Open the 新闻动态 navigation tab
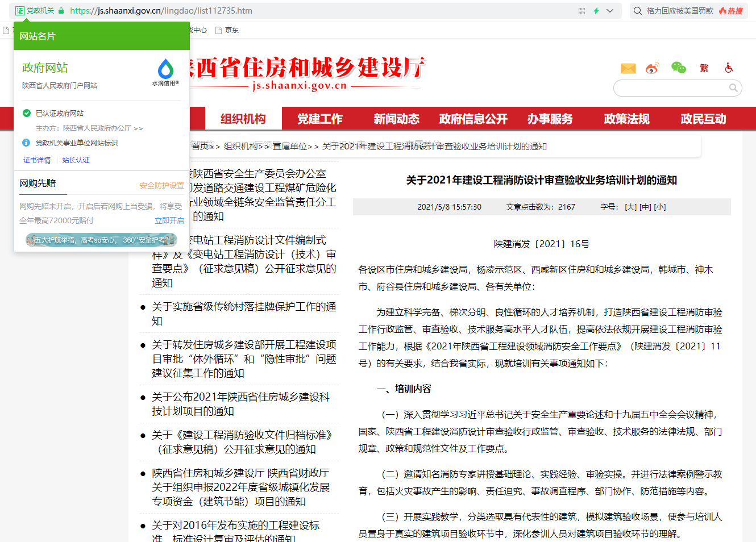This screenshot has height=542, width=756. click(397, 119)
